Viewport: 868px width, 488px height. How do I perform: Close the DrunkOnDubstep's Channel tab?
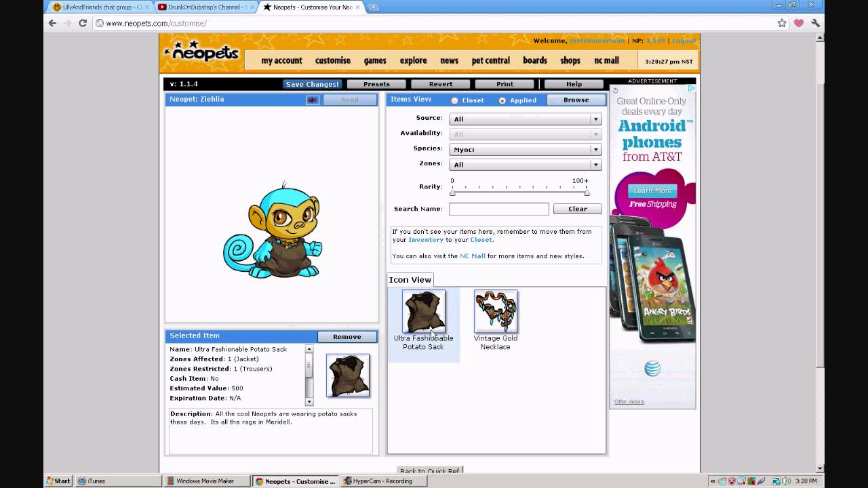pyautogui.click(x=252, y=7)
